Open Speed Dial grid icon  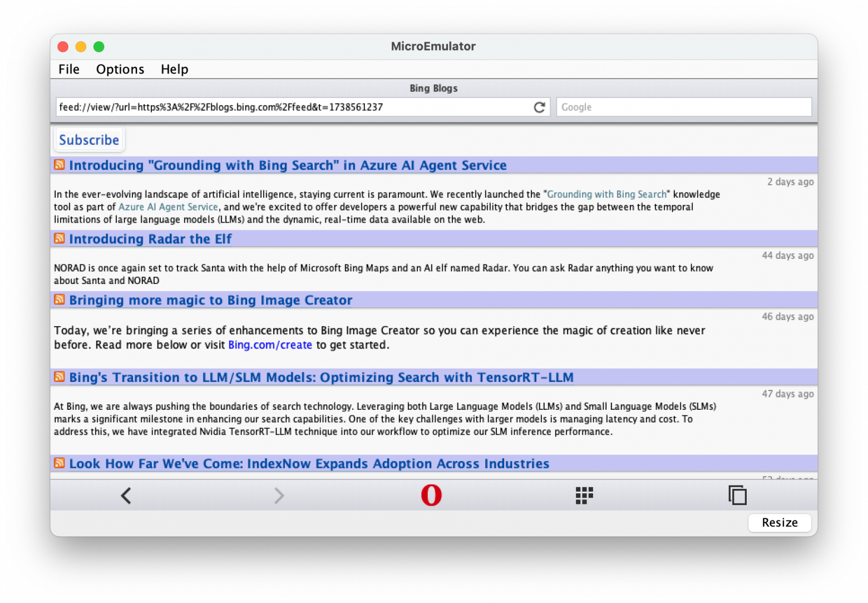tap(584, 496)
